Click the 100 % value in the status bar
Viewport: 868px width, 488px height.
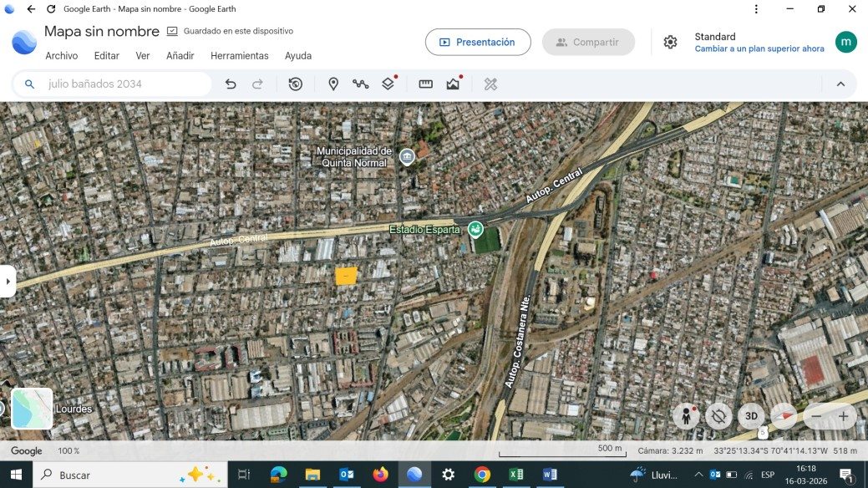[x=69, y=451]
